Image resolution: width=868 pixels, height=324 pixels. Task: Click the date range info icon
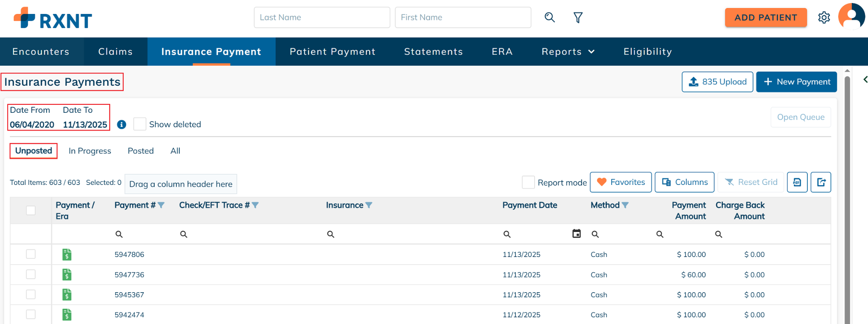pyautogui.click(x=122, y=124)
